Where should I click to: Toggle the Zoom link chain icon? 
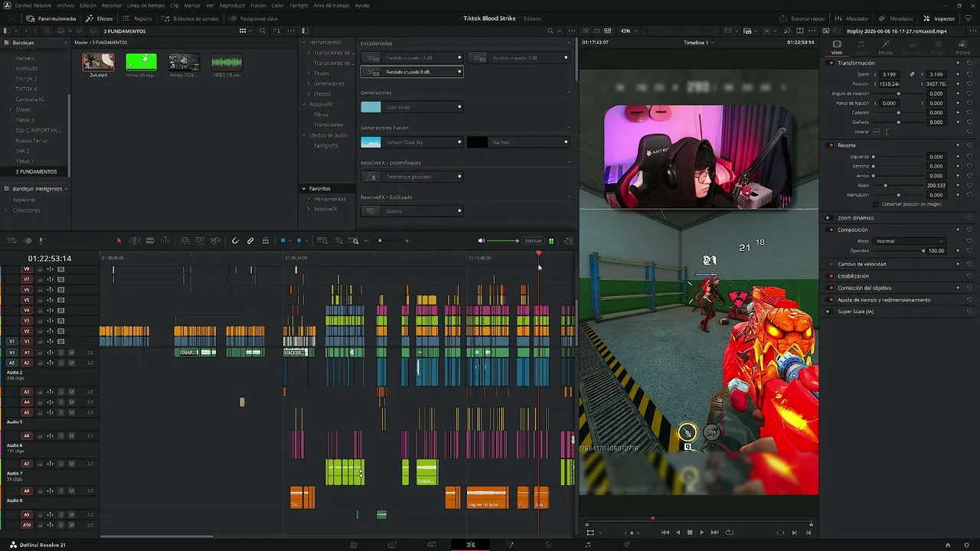912,74
